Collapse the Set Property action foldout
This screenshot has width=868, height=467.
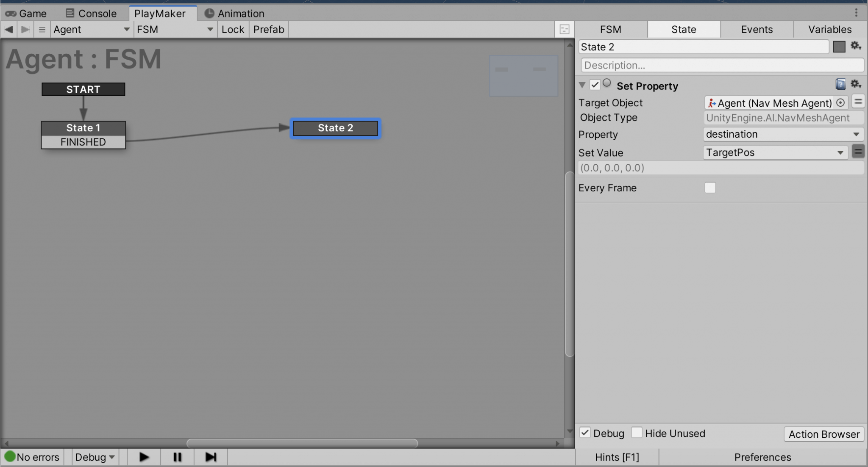coord(582,85)
